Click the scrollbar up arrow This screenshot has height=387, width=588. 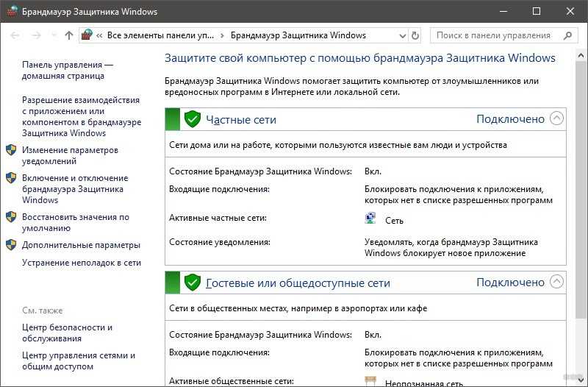pos(581,57)
